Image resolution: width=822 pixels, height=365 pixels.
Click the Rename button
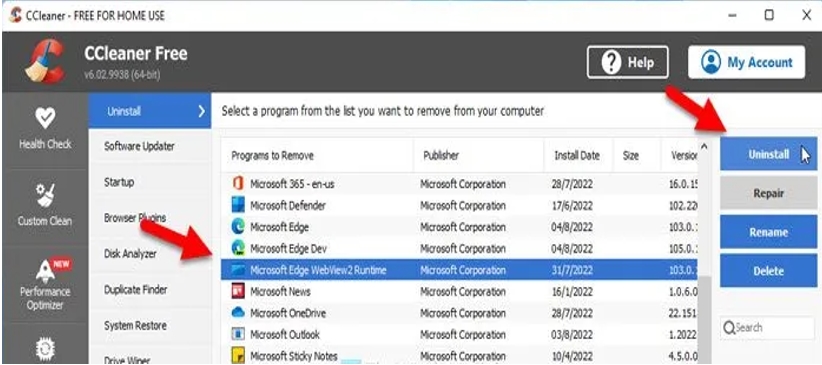click(x=769, y=232)
